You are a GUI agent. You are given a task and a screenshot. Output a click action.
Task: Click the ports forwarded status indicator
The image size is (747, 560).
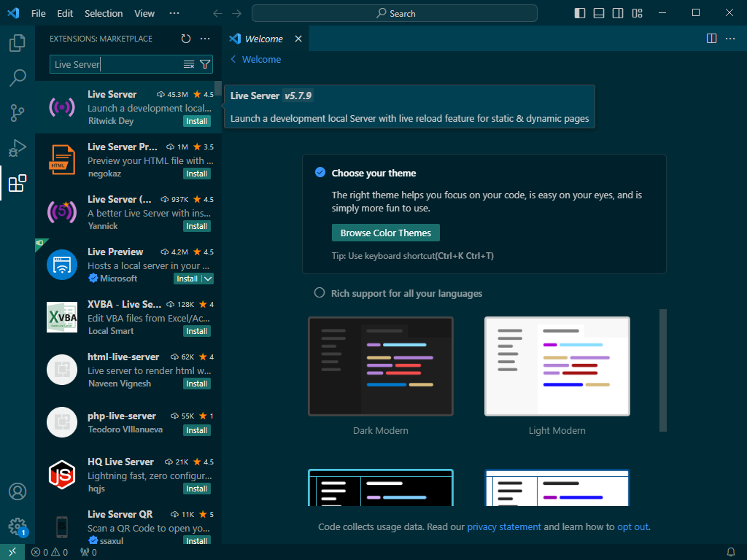(x=88, y=552)
